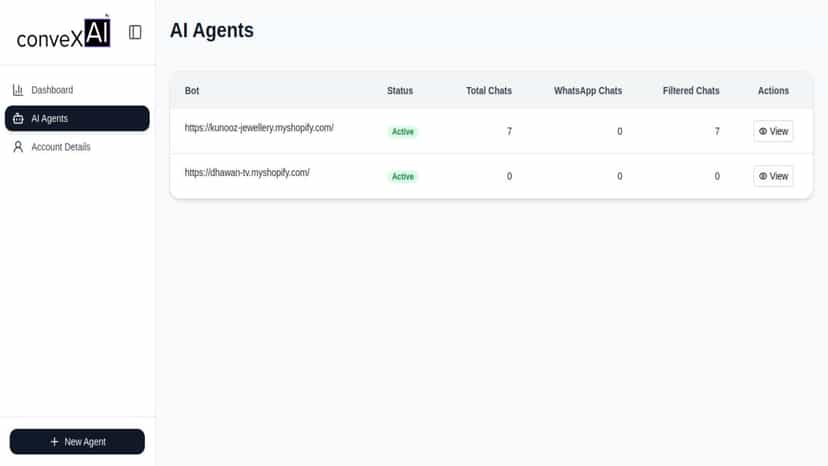View the dhawan-tv agent
The image size is (828, 466).
[773, 176]
